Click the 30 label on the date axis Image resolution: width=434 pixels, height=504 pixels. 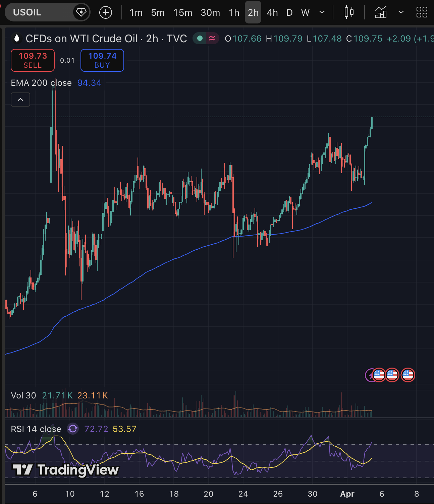(313, 494)
